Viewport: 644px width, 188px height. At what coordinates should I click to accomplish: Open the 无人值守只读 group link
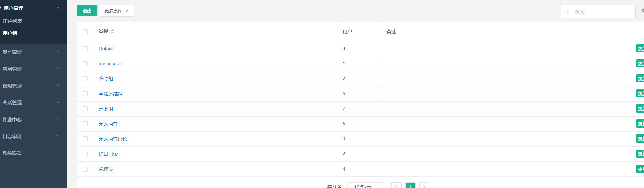tap(113, 139)
